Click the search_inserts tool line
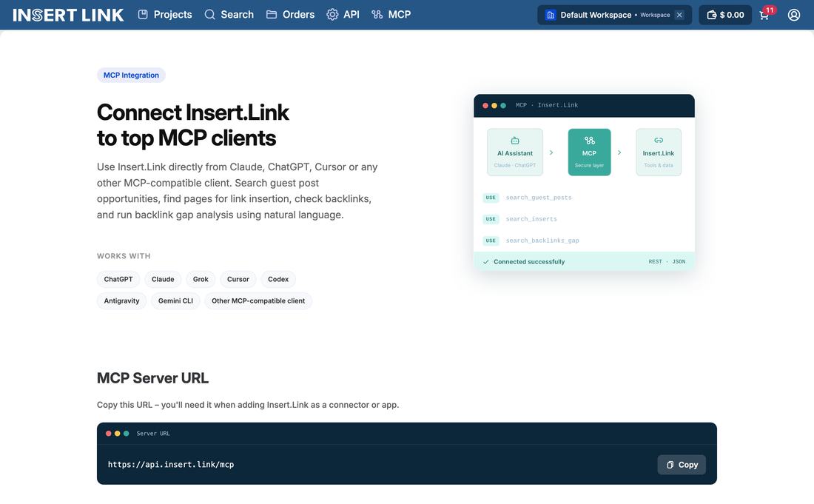Viewport: 814px width, 504px height. (531, 219)
